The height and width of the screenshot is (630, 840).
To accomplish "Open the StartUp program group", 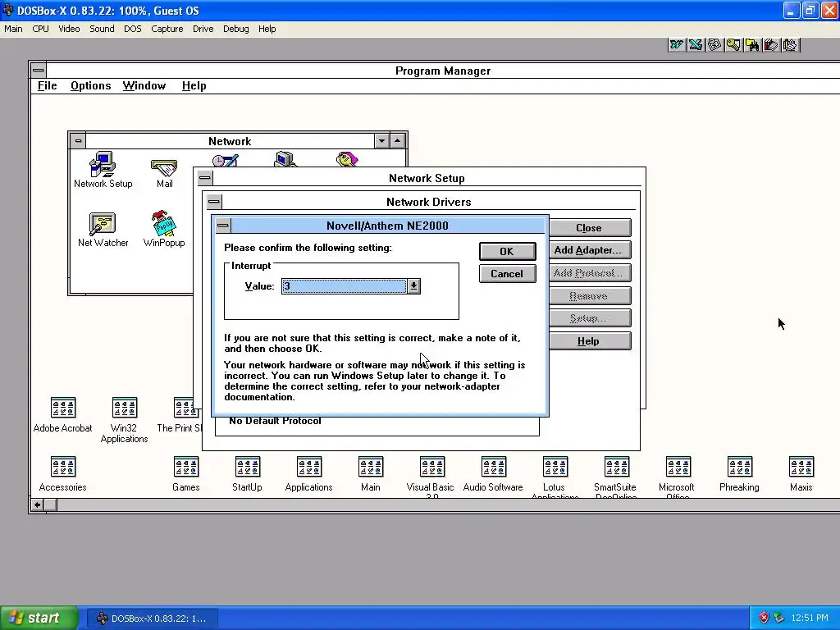I will 247,474.
